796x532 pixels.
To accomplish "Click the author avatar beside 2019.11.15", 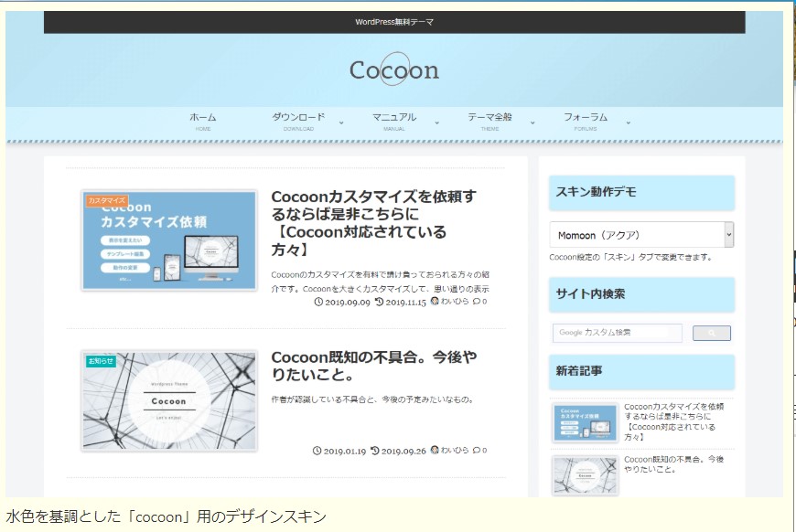I will click(435, 301).
